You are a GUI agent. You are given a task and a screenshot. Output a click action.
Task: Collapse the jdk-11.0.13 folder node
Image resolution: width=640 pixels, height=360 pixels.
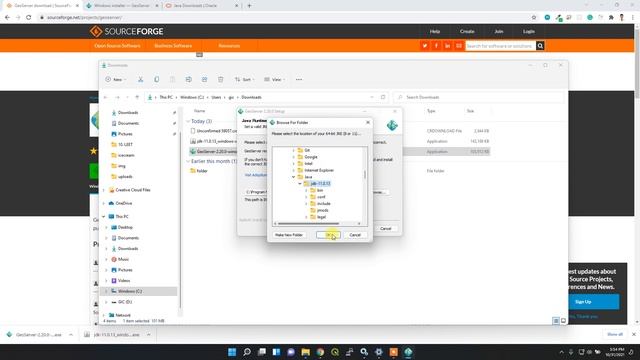[x=300, y=184]
